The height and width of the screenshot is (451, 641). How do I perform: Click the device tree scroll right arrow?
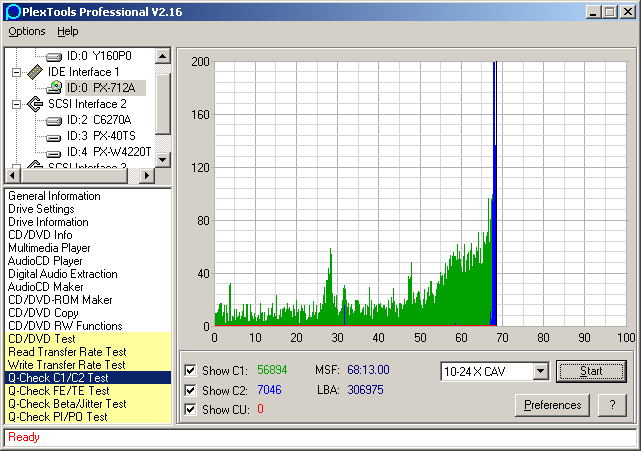point(147,176)
